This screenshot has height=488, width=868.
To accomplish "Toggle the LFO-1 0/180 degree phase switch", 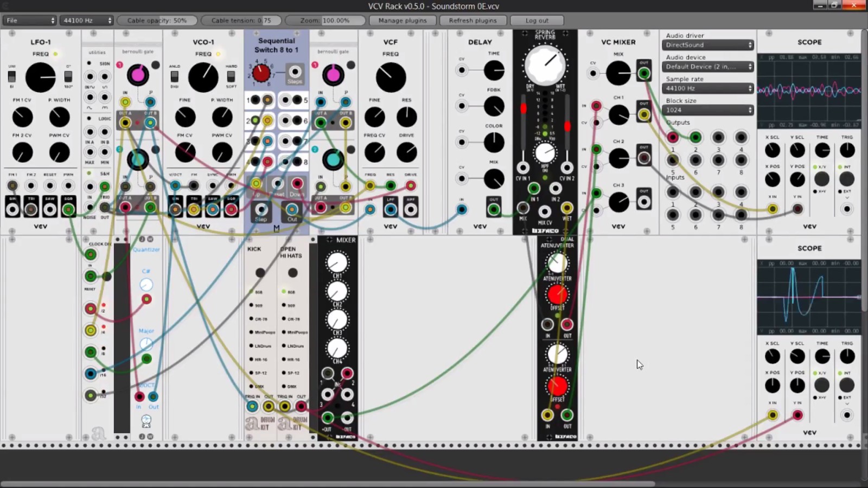I will pyautogui.click(x=68, y=76).
